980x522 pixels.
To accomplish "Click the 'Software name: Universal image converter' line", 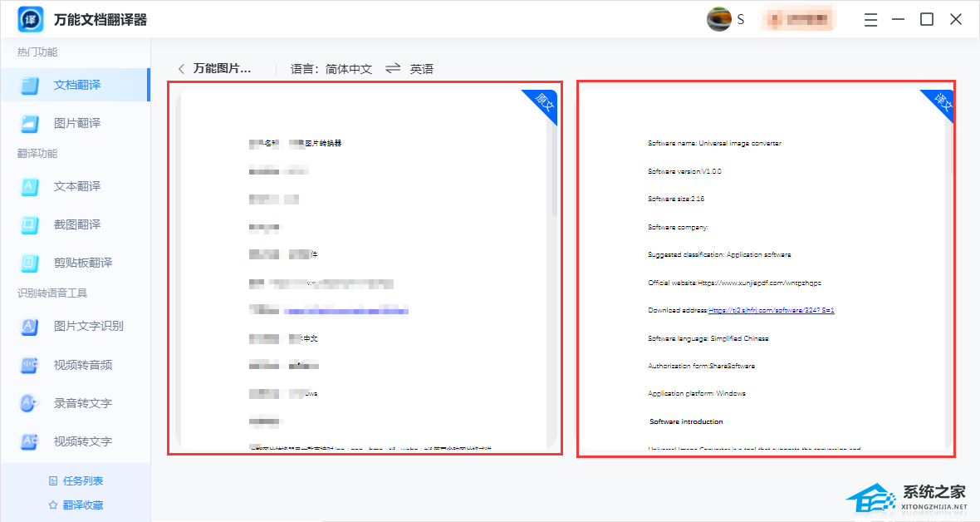I will pyautogui.click(x=714, y=143).
